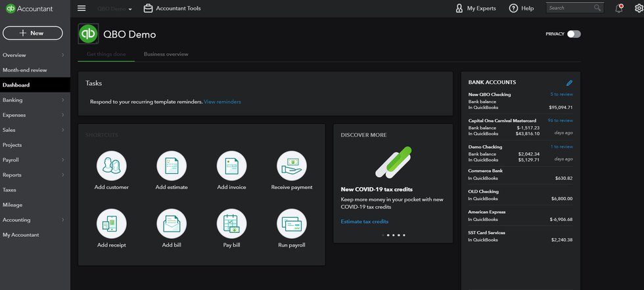Screen dimensions: 644x290
Task: Expand the Reports sidebar submenu
Action: point(62,175)
